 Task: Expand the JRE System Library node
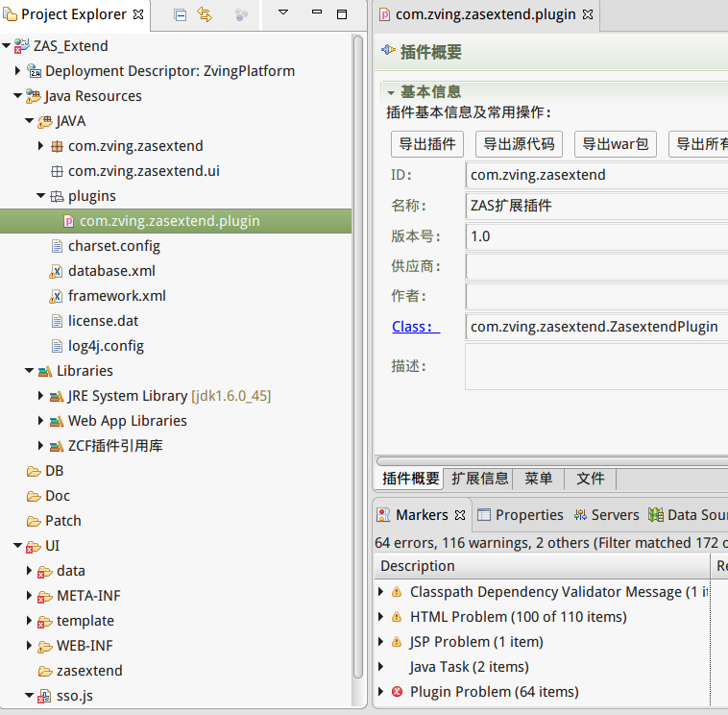click(41, 396)
